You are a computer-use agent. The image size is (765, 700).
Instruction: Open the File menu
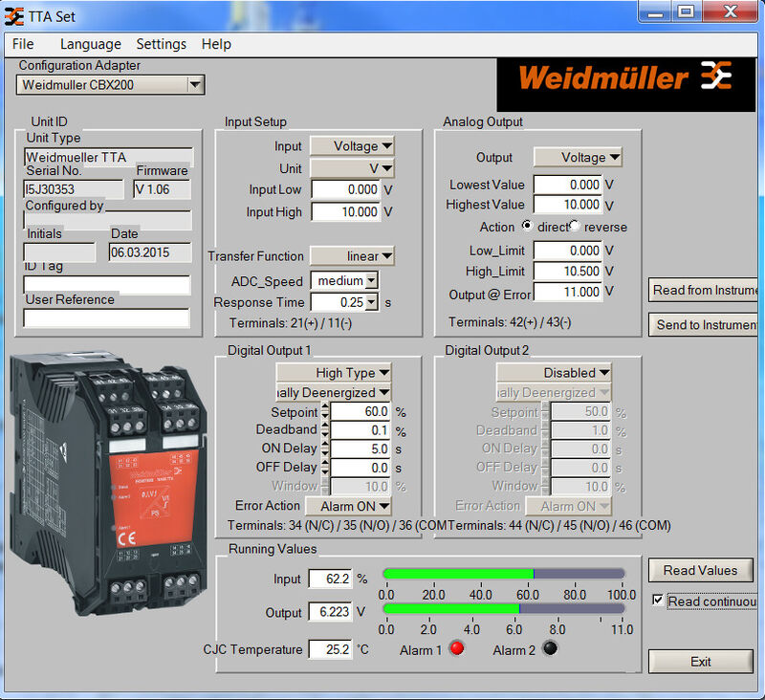[x=23, y=44]
